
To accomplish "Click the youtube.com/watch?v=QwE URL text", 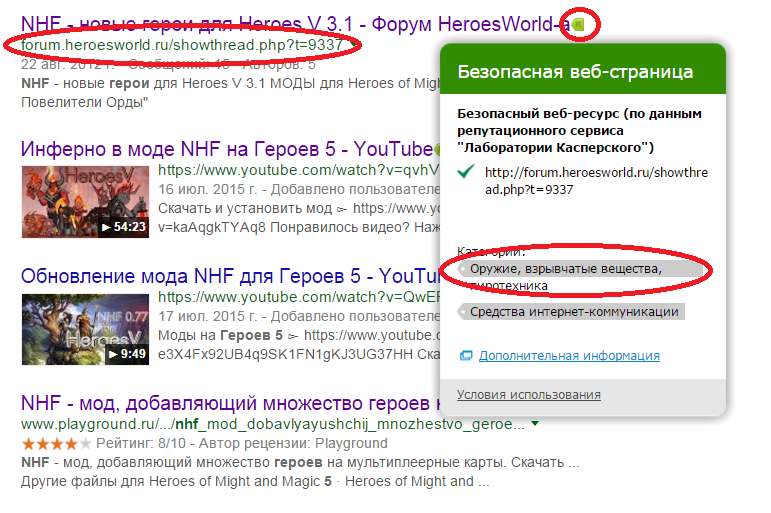I will (x=298, y=297).
